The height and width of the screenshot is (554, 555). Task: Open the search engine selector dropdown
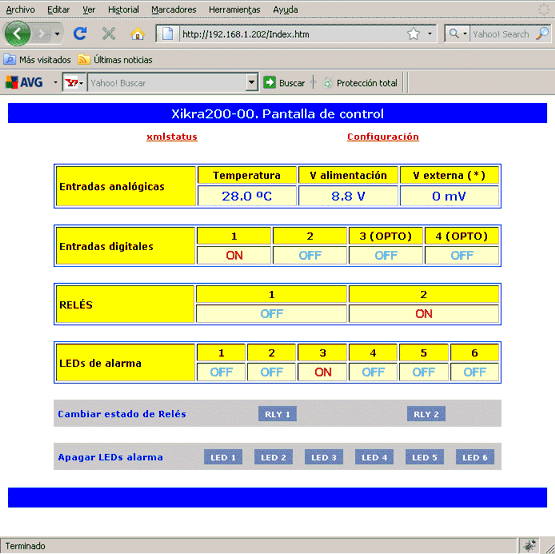(458, 34)
